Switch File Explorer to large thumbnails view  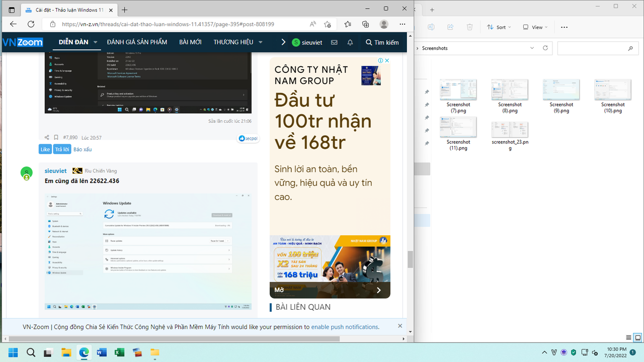click(637, 337)
